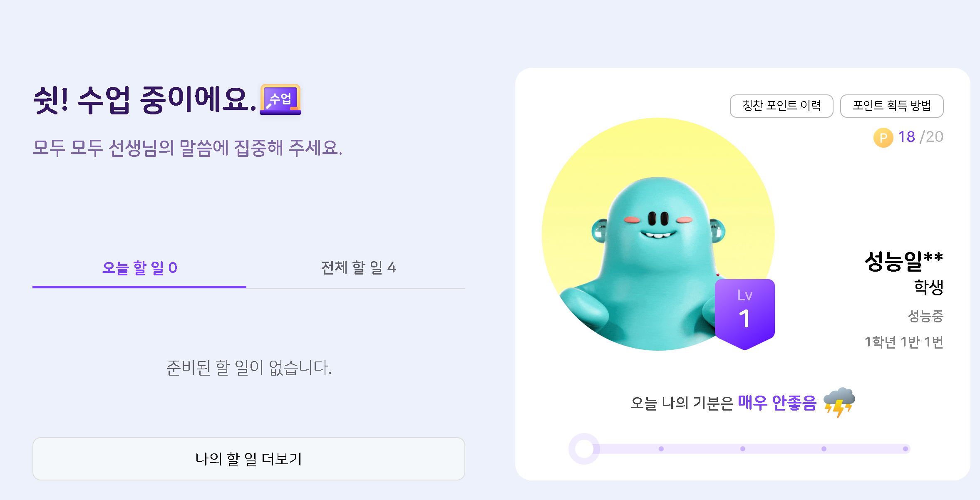The image size is (980, 500).
Task: Click student name 성능일**
Action: [904, 261]
